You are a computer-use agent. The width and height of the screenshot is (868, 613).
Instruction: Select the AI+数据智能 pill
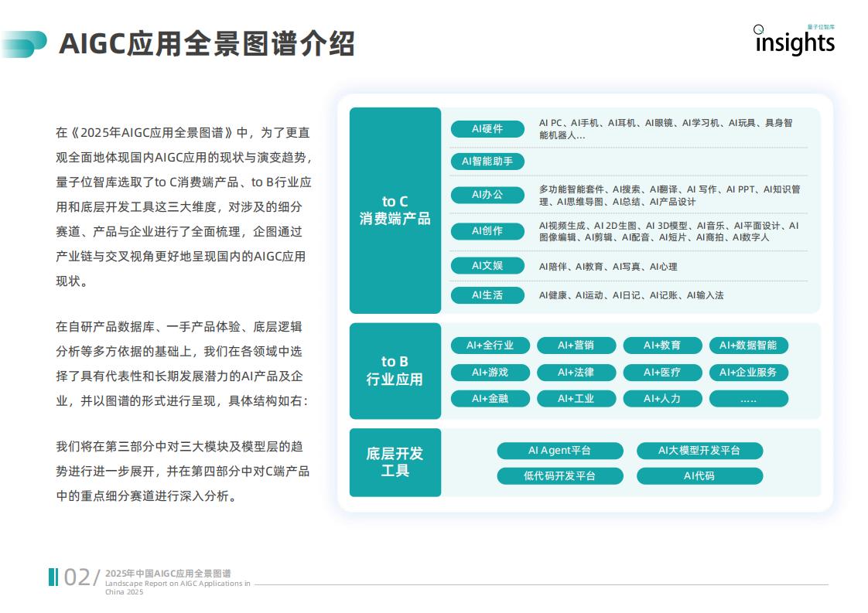tap(748, 346)
